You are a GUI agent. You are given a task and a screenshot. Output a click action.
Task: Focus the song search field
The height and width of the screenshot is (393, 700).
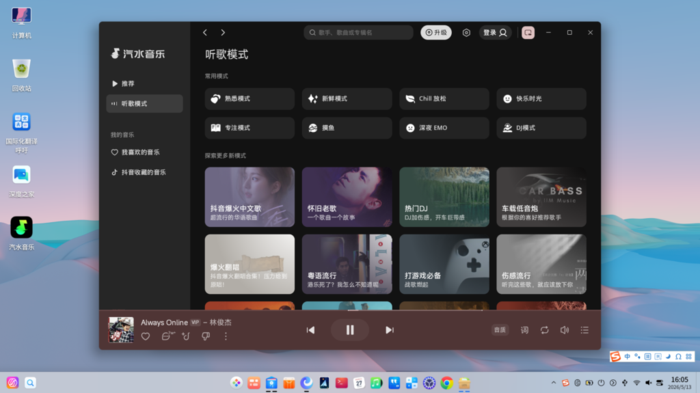[358, 33]
